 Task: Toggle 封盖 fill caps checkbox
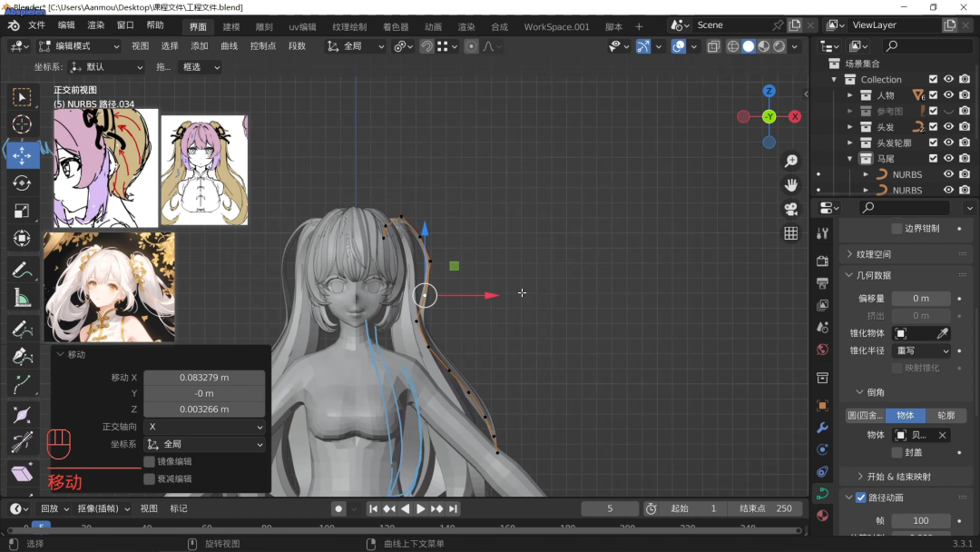pos(897,452)
